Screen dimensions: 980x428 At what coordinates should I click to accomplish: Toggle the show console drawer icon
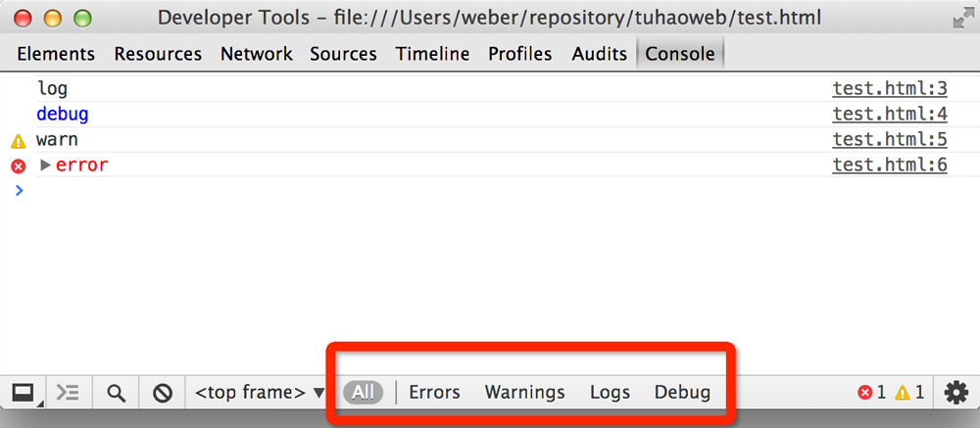[68, 393]
